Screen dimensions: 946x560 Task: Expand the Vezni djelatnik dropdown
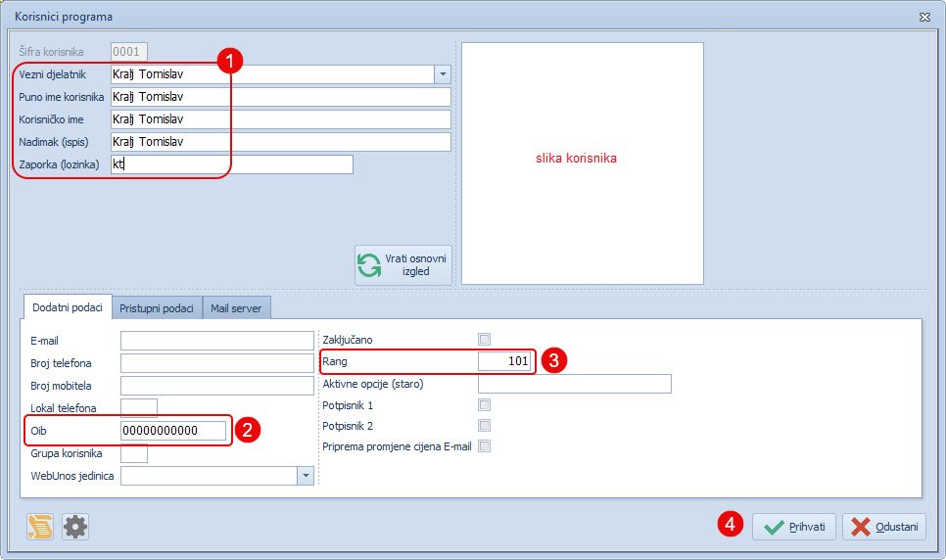442,74
